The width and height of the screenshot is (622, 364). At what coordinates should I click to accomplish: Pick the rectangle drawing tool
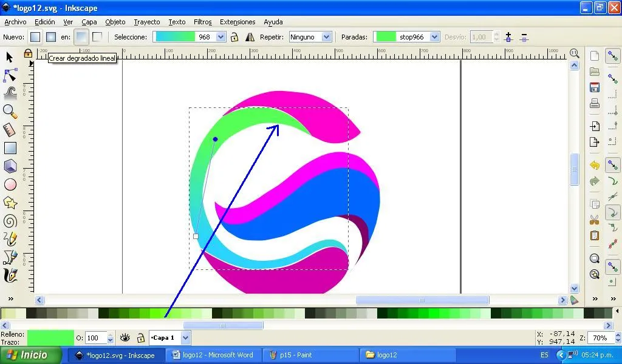pos(10,148)
